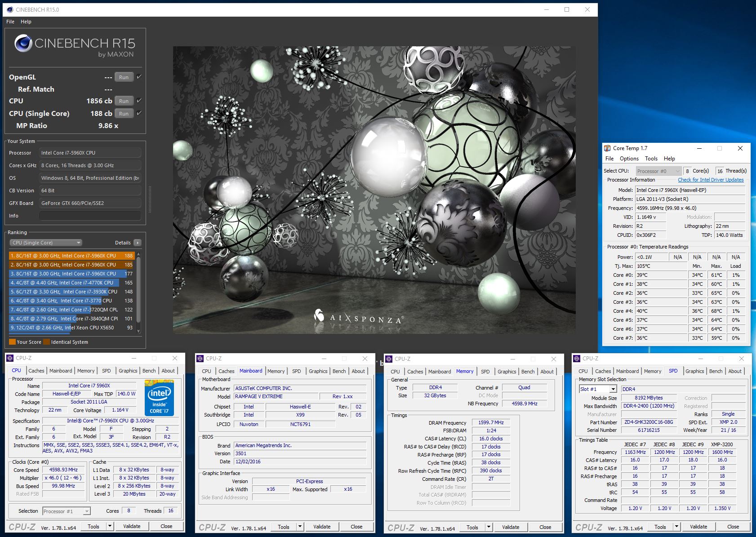
Task: Switch to Bench tab in SPD CPU-Z window
Action: [716, 371]
